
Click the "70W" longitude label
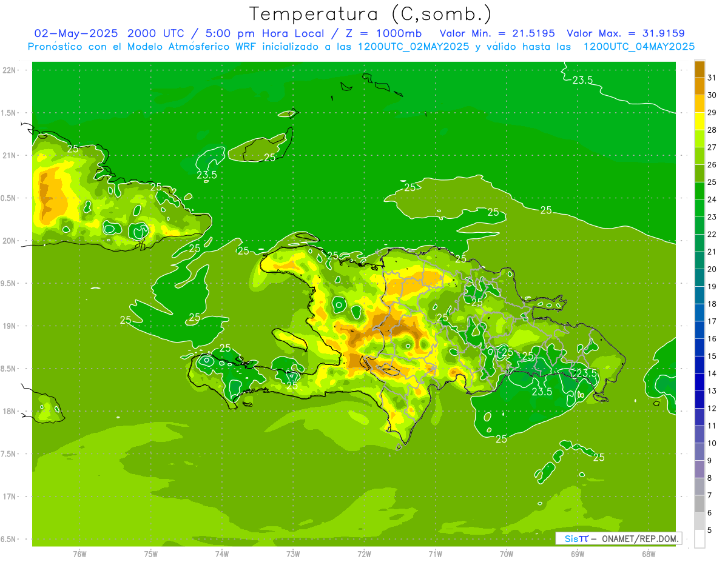click(x=507, y=554)
